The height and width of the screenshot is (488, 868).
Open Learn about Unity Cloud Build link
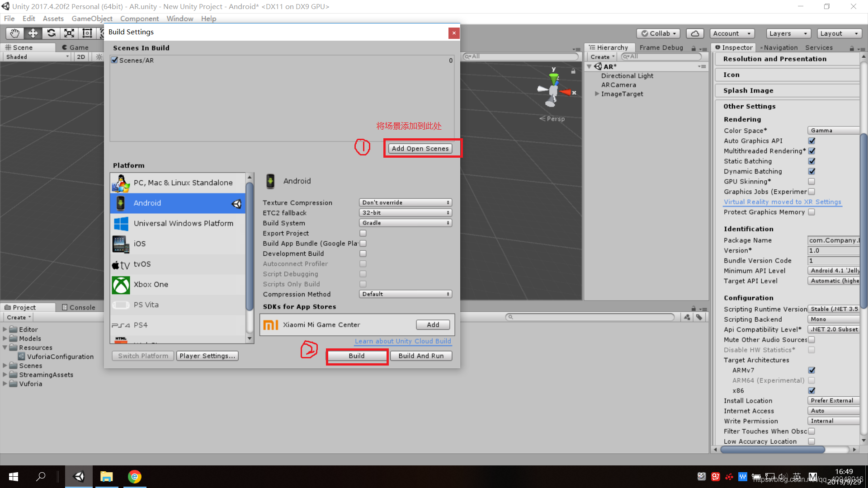402,341
